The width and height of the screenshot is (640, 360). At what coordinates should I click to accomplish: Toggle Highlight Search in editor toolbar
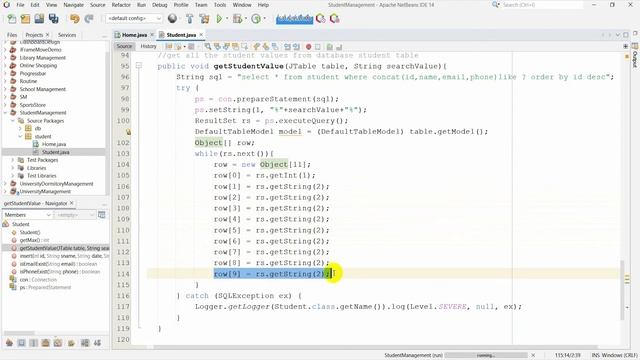tap(236, 47)
